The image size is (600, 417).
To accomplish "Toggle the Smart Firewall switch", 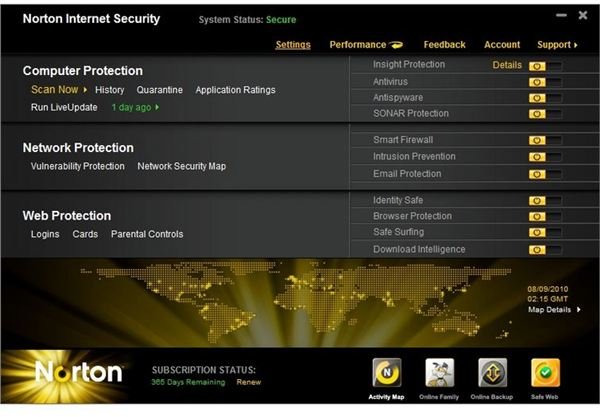I will pyautogui.click(x=545, y=140).
